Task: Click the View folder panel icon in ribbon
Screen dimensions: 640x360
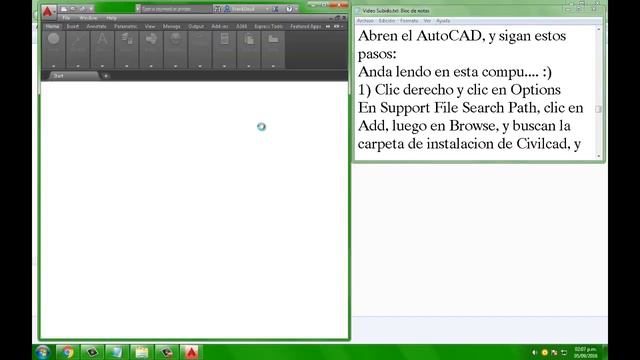Action: tap(273, 39)
